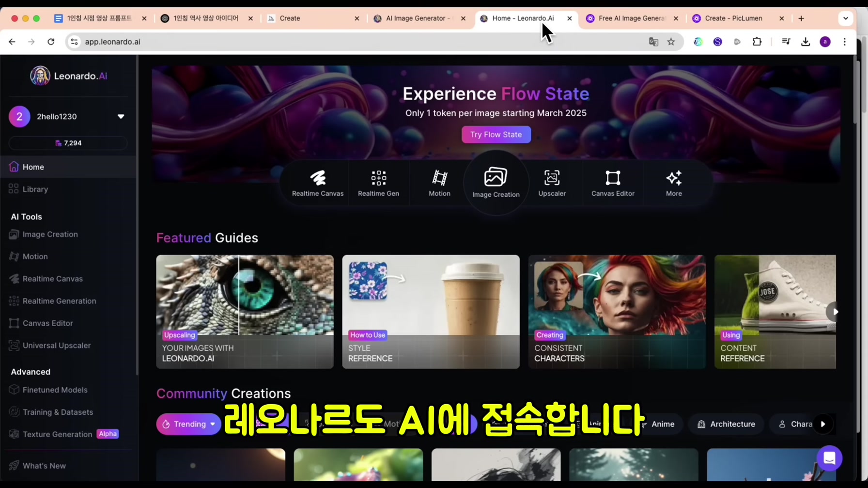Click the translate page icon

(x=653, y=42)
